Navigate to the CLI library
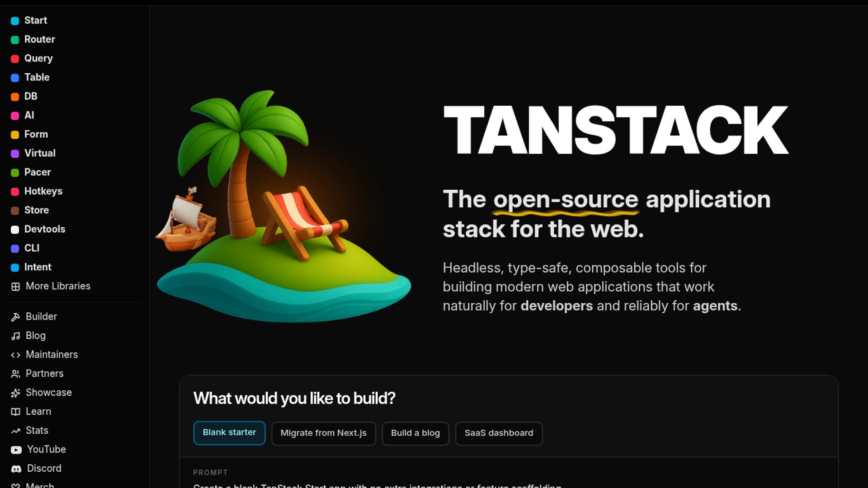This screenshot has height=488, width=868. pyautogui.click(x=32, y=248)
